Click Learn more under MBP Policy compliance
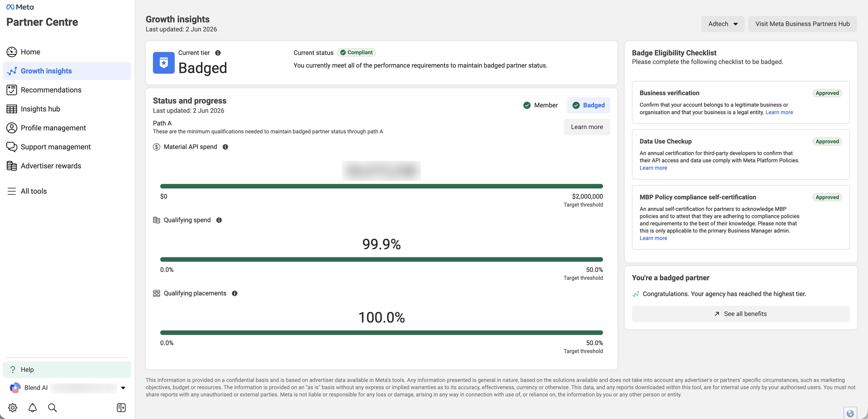This screenshot has width=868, height=419. tap(653, 238)
